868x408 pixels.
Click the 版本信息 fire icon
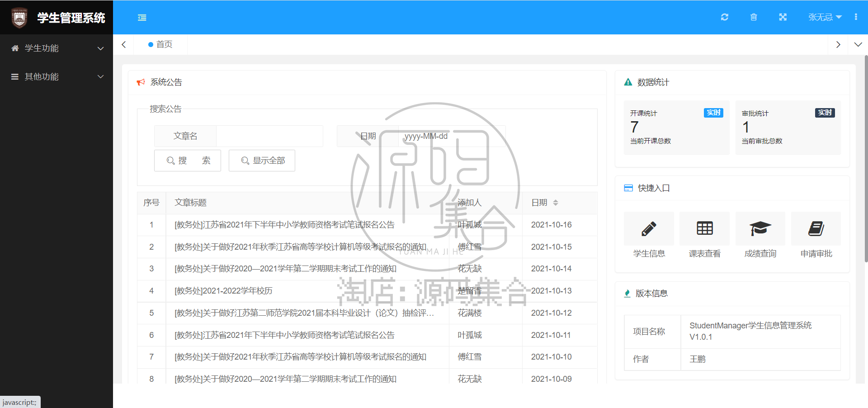[x=627, y=294]
